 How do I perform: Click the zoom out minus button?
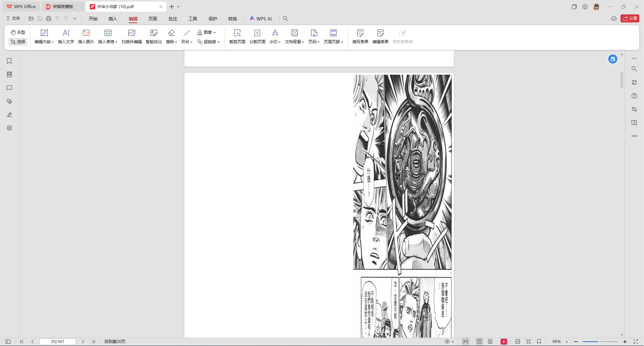click(576, 342)
